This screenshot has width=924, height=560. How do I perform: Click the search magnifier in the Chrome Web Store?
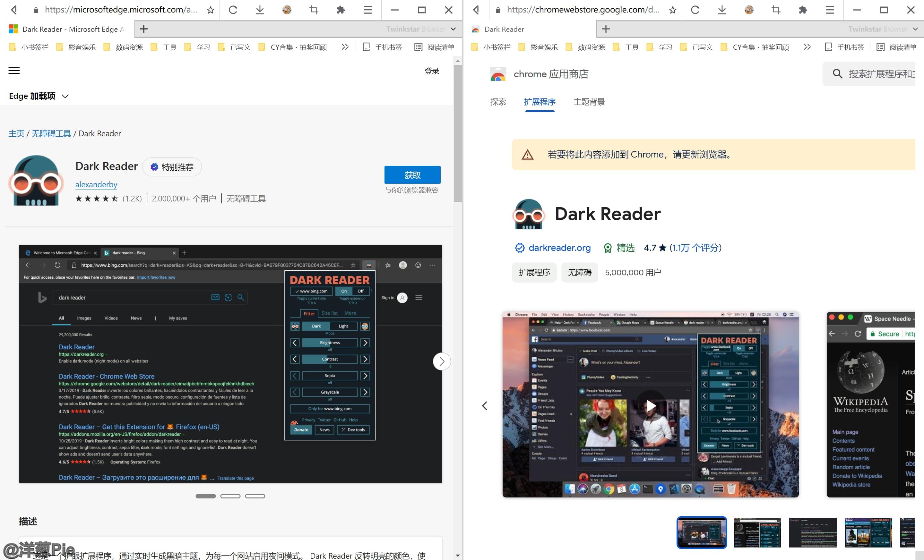838,74
